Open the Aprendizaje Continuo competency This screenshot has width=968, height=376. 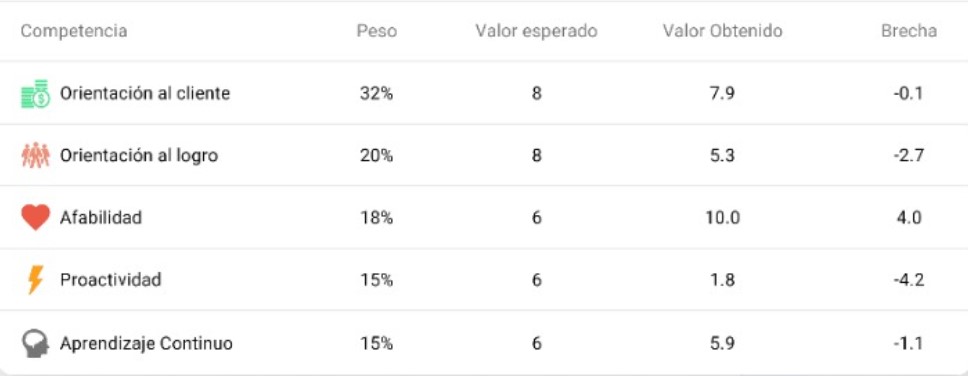coord(146,343)
